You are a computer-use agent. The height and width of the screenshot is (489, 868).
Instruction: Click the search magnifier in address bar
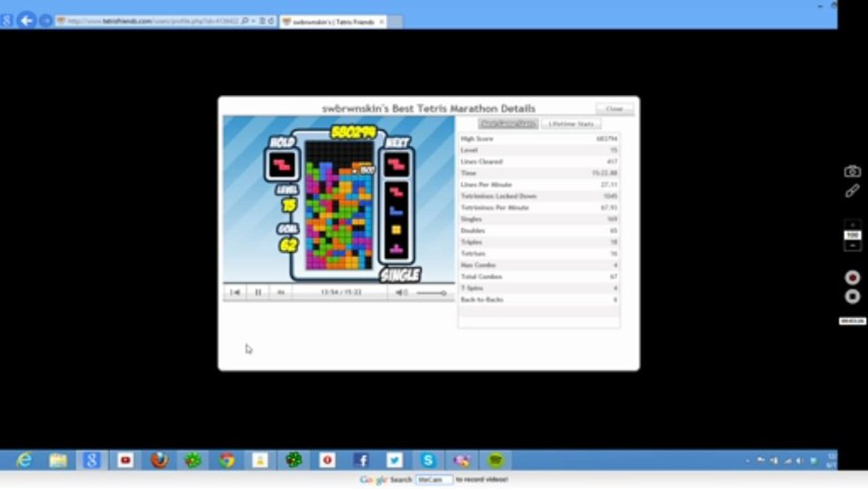coord(245,21)
